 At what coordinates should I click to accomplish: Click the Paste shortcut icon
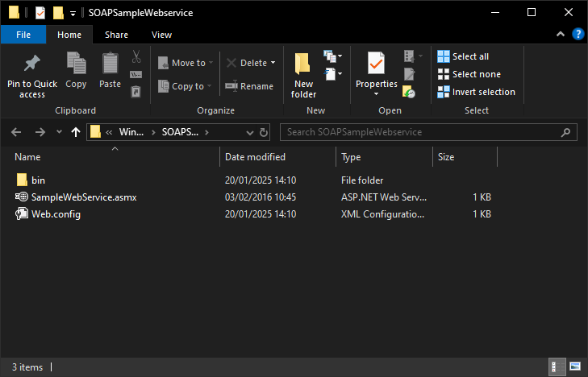(136, 92)
